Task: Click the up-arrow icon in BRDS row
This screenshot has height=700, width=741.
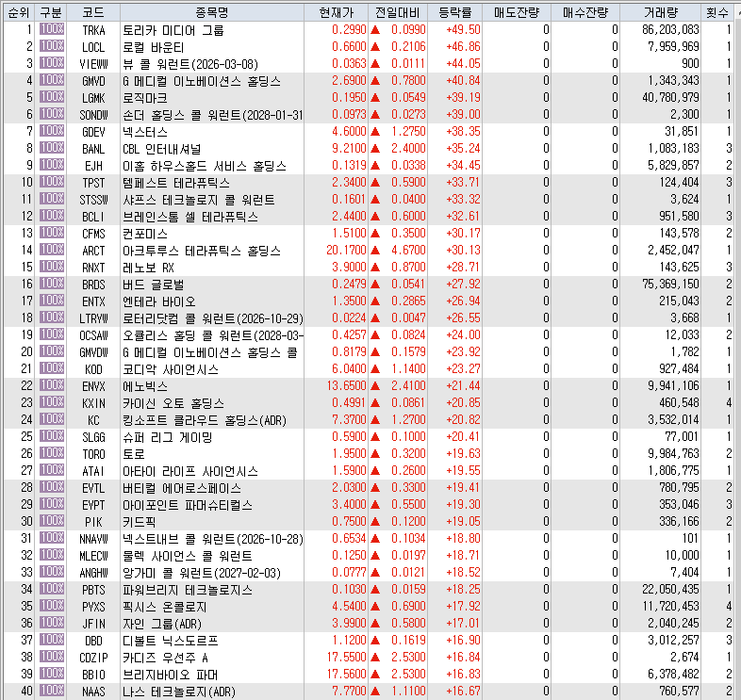Action: [375, 284]
